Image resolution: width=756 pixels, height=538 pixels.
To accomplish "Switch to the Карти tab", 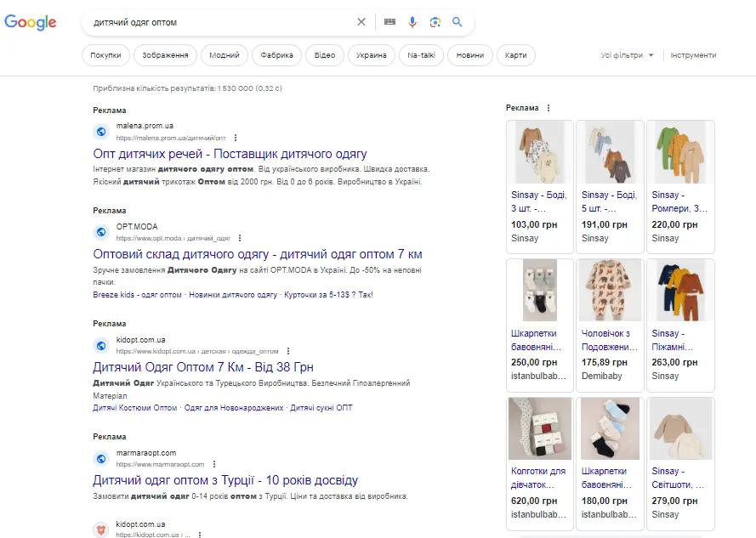I will click(516, 55).
